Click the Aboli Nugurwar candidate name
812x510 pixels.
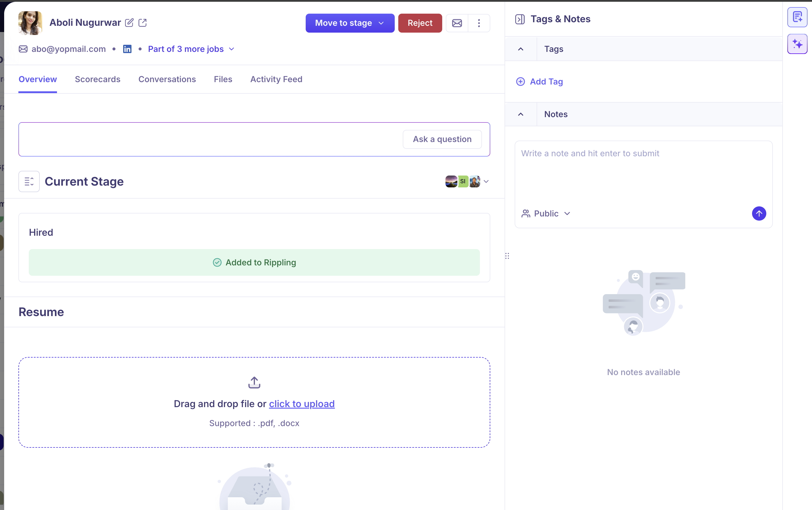pyautogui.click(x=85, y=23)
